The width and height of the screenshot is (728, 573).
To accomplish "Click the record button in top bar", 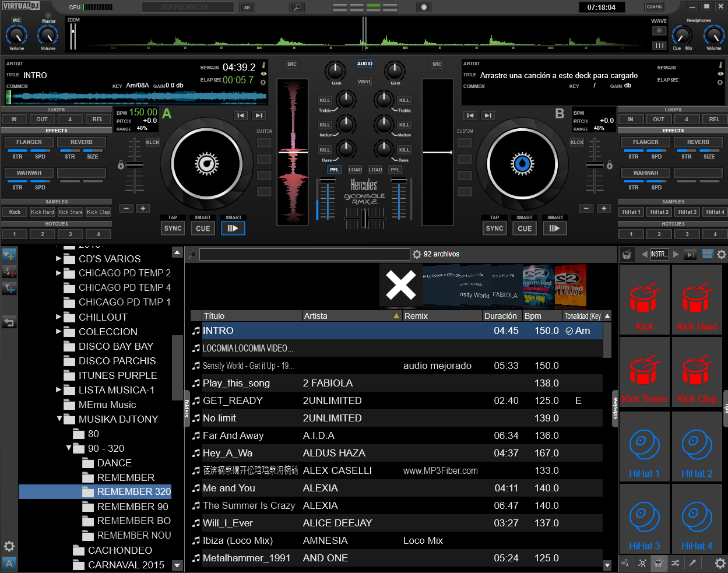I will (x=424, y=7).
